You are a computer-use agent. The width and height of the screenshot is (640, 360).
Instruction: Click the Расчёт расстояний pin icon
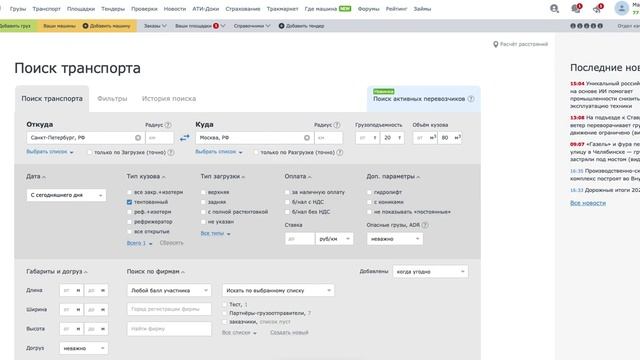click(496, 44)
